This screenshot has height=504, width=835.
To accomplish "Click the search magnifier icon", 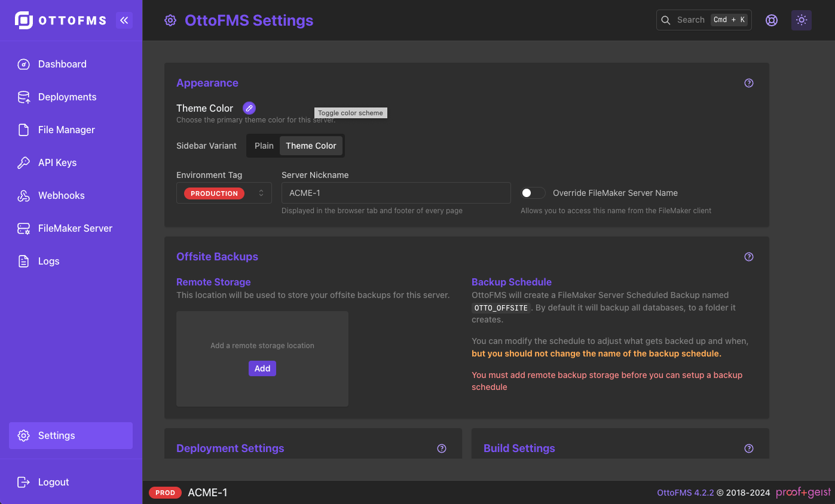I will (666, 20).
